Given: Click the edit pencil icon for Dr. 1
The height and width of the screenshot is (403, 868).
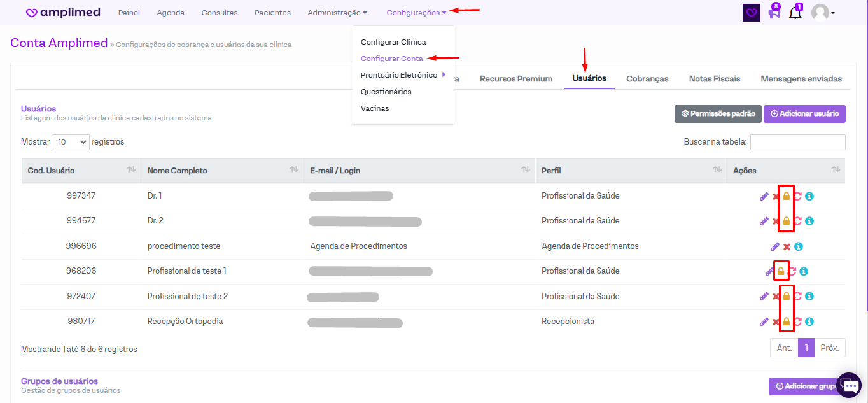Looking at the screenshot, I should [764, 196].
